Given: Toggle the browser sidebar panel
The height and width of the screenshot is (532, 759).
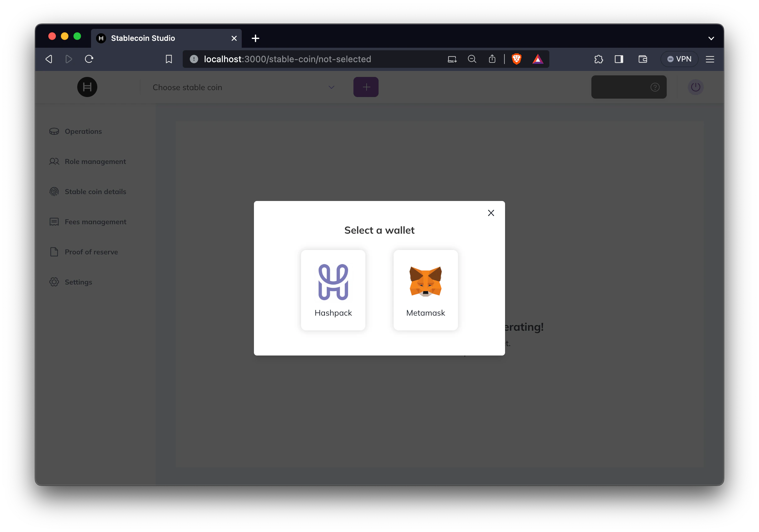Looking at the screenshot, I should [x=618, y=59].
